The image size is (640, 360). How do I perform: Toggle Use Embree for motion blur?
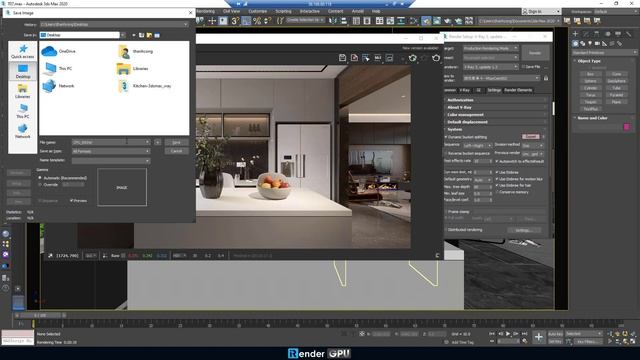coord(519,179)
